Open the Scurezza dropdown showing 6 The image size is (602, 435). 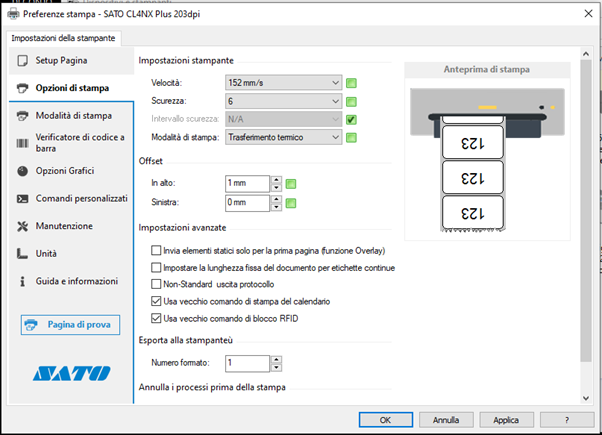click(283, 101)
